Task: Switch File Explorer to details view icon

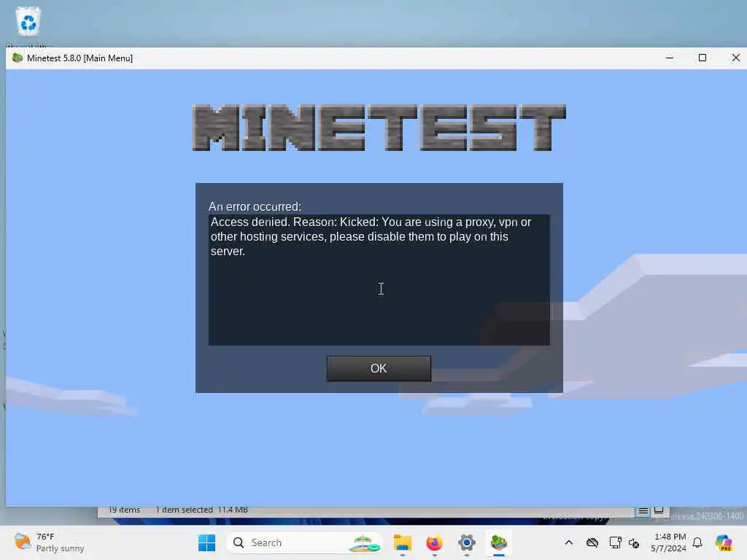Action: click(x=643, y=511)
